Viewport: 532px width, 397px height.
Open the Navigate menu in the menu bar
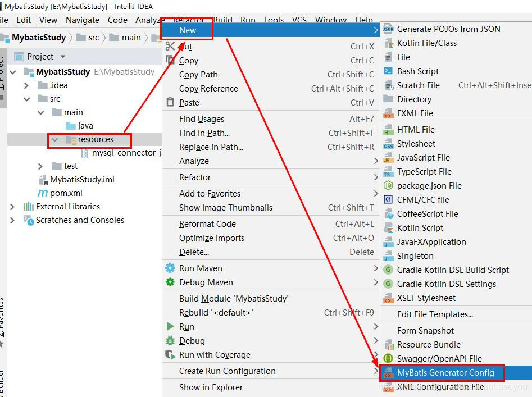(x=83, y=20)
